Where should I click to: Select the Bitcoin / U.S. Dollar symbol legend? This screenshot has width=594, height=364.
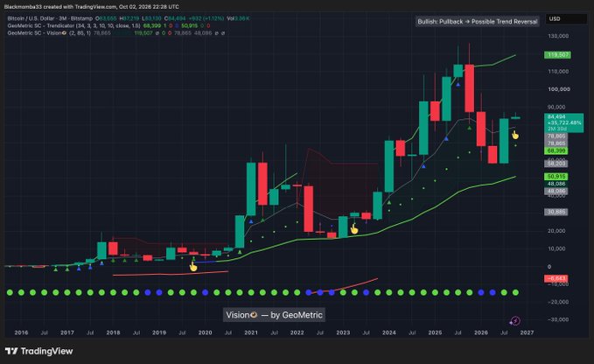pos(50,18)
